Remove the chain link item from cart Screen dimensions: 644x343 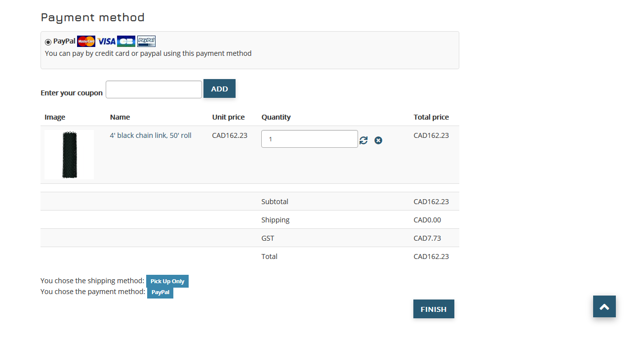point(378,140)
